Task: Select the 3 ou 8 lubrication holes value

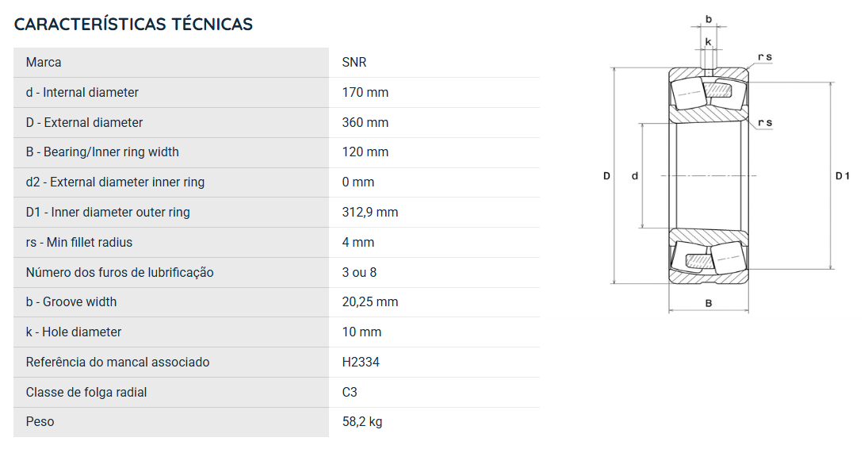Action: 359,272
